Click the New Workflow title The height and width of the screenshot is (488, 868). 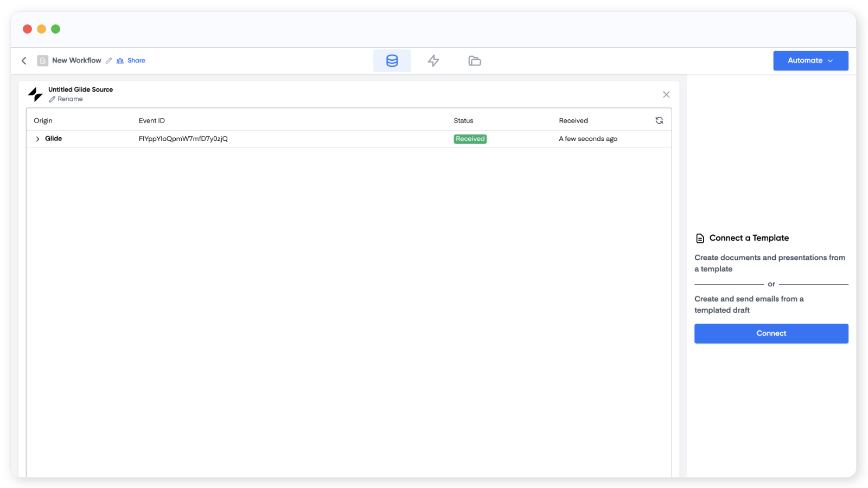click(x=76, y=61)
